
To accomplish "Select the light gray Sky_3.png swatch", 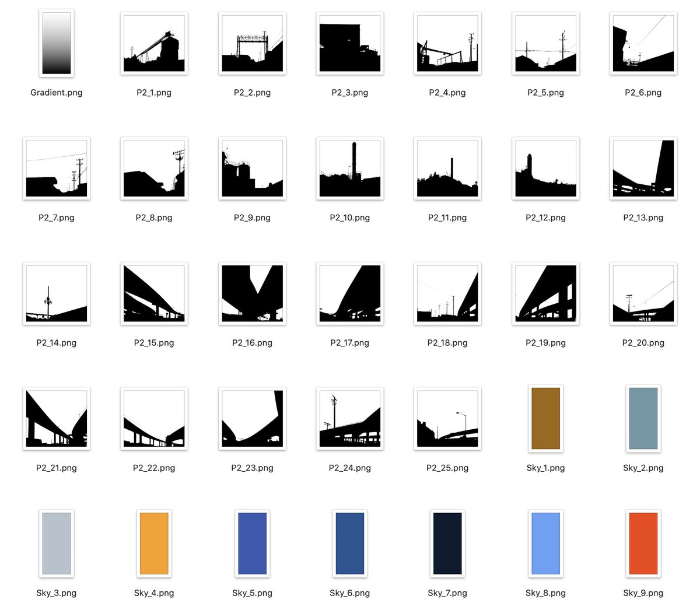I will click(x=57, y=544).
